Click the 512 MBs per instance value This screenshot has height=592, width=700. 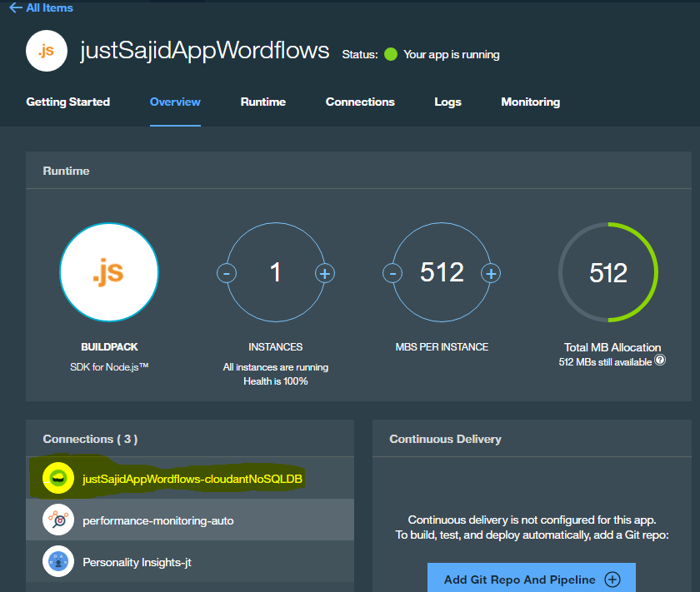click(x=442, y=272)
